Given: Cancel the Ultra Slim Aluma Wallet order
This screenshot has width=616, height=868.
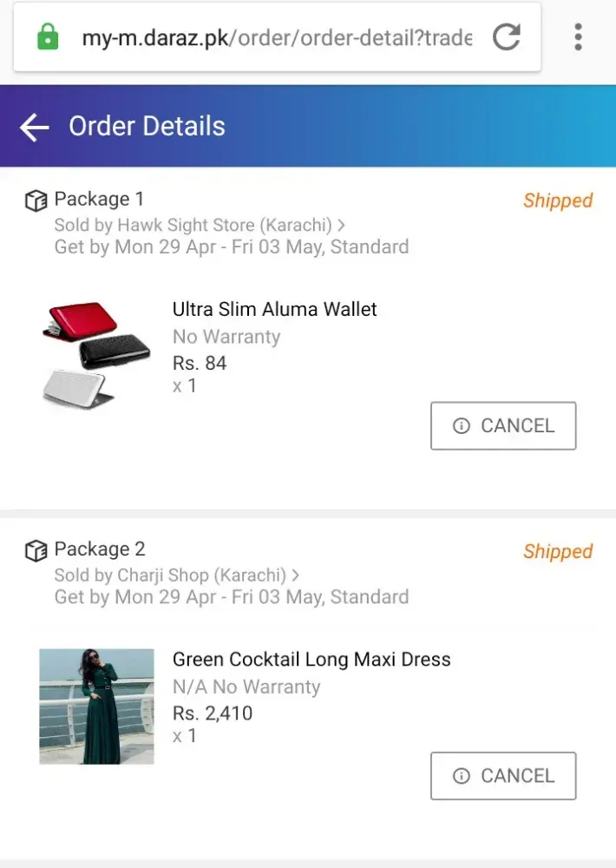Looking at the screenshot, I should [503, 425].
